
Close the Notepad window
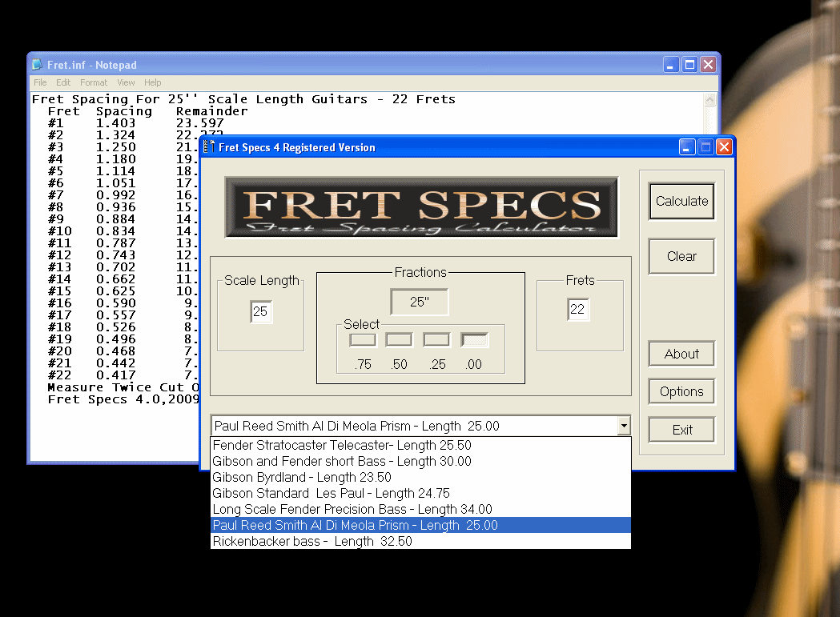click(708, 65)
